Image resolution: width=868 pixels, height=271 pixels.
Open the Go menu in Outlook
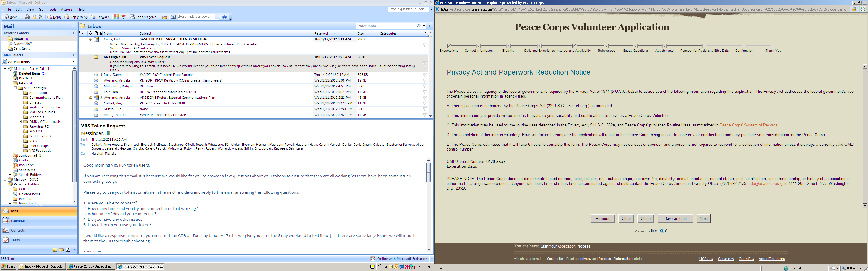coord(41,9)
